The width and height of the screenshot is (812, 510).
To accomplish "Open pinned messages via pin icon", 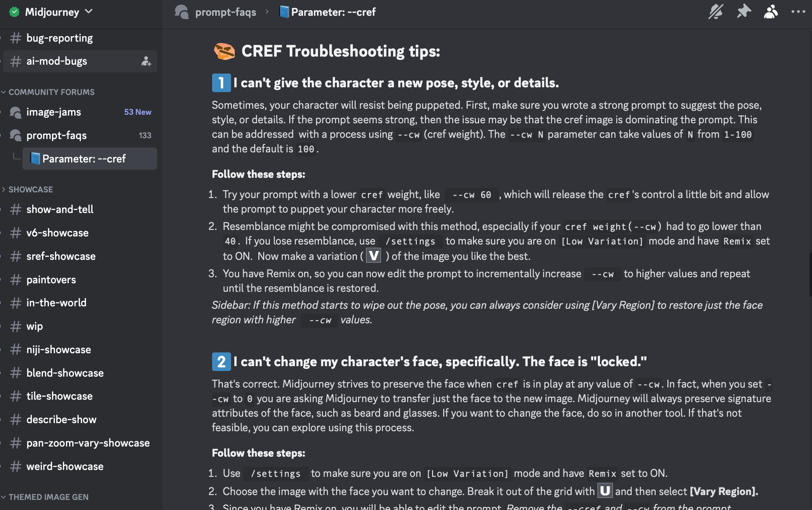I will [x=744, y=12].
